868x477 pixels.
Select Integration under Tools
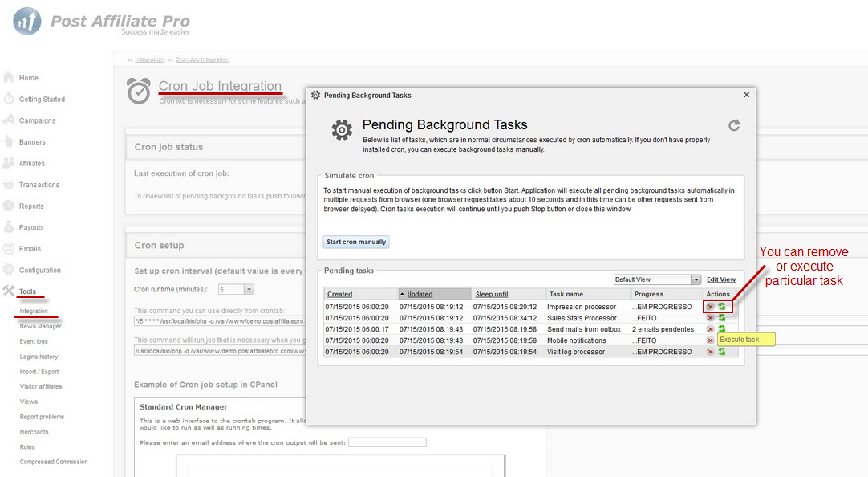click(34, 312)
